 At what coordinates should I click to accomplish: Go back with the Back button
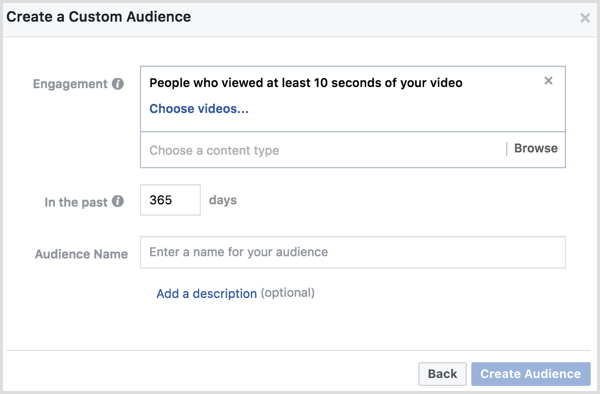442,374
